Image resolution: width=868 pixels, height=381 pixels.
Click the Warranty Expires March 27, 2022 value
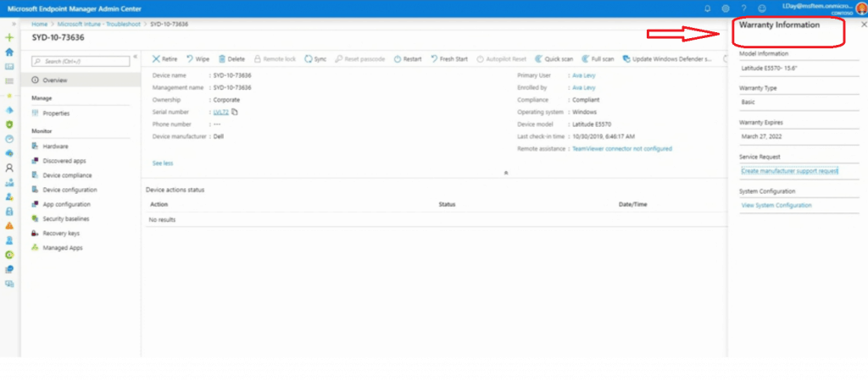pyautogui.click(x=761, y=136)
